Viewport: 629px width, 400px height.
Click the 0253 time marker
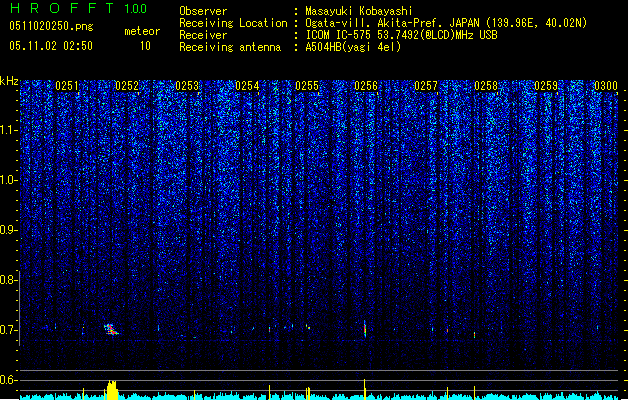coord(187,86)
